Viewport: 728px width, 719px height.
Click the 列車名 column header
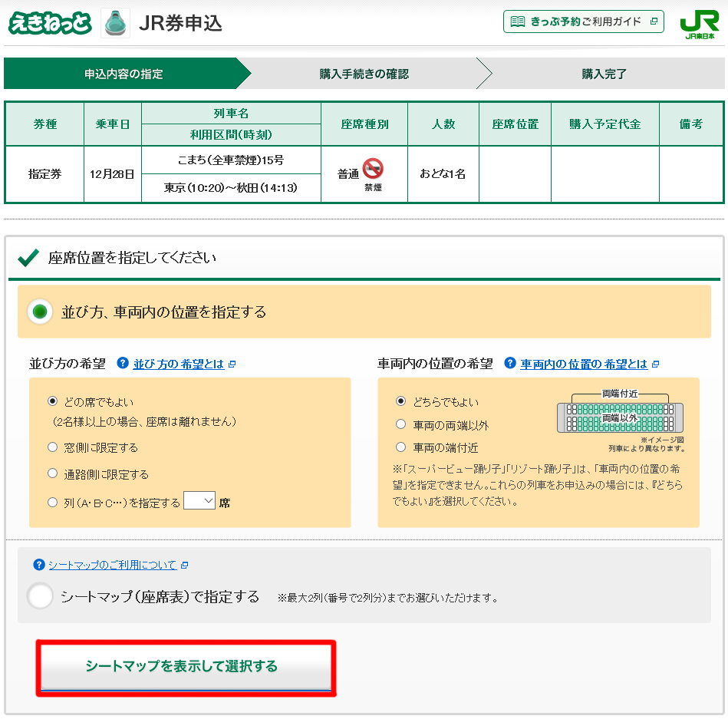(231, 114)
